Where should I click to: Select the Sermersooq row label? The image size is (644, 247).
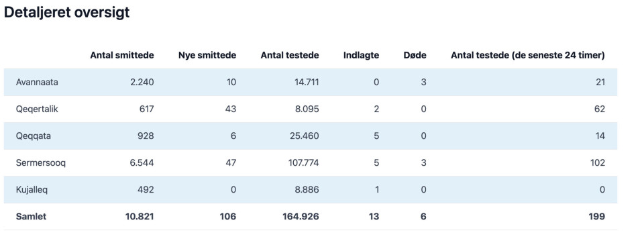41,162
